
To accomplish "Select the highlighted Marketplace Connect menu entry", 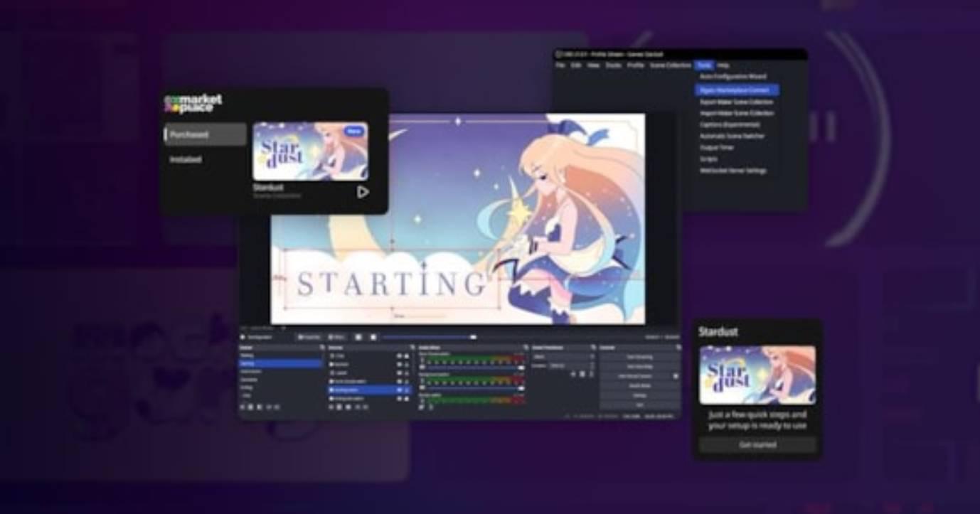I will tap(736, 90).
